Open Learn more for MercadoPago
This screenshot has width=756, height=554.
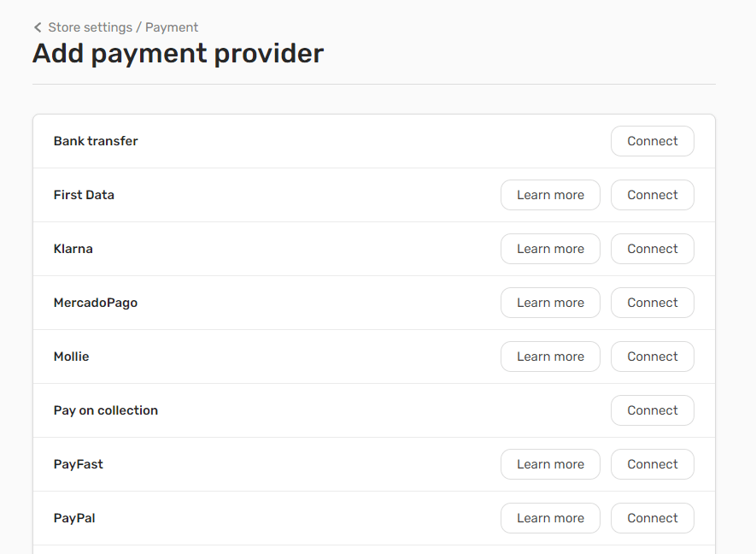(550, 302)
